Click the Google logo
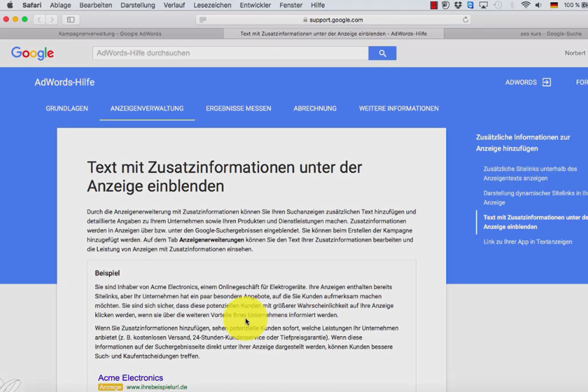 click(x=32, y=53)
